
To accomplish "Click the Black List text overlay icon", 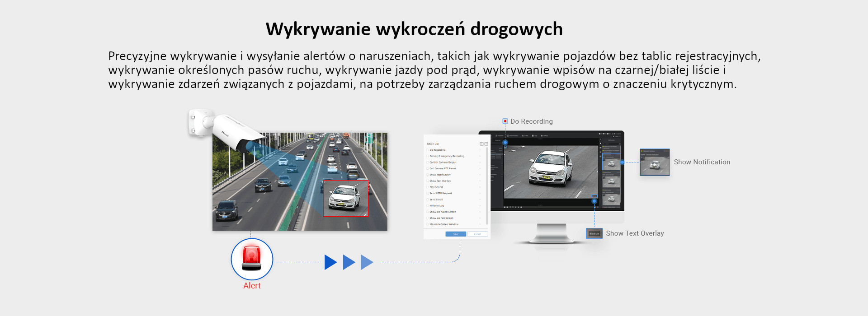I will click(594, 233).
